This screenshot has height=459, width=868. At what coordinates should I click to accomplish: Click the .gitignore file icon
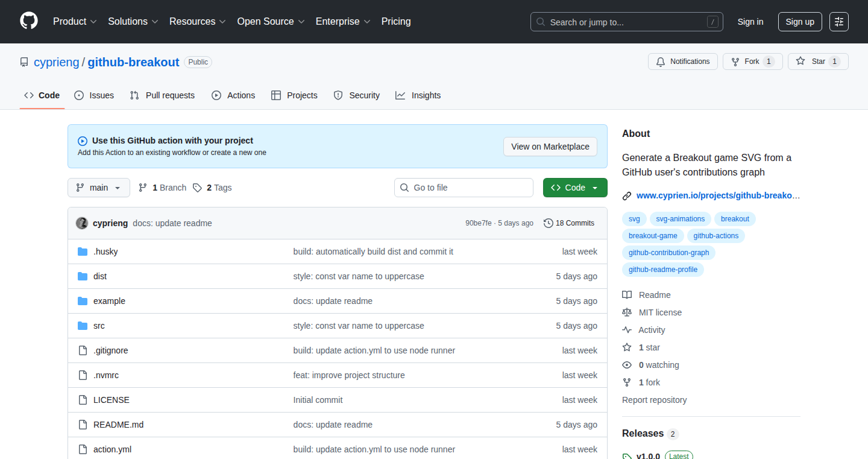coord(83,350)
